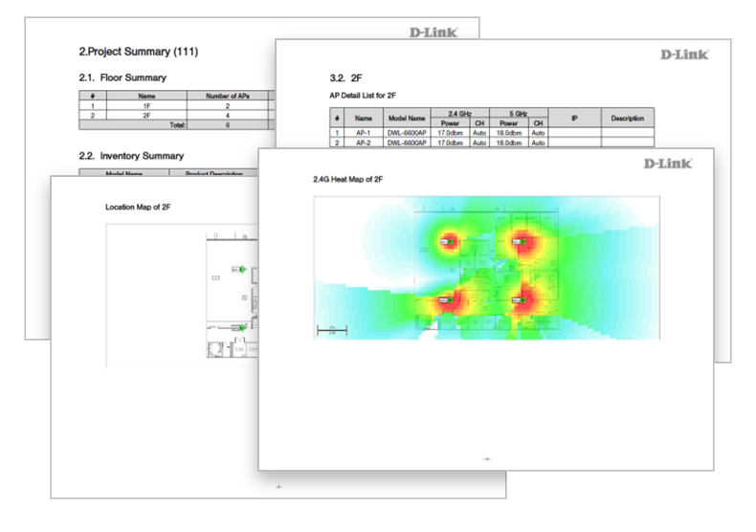
Task: Click the lower green AP marker on Location Map
Action: pos(242,327)
